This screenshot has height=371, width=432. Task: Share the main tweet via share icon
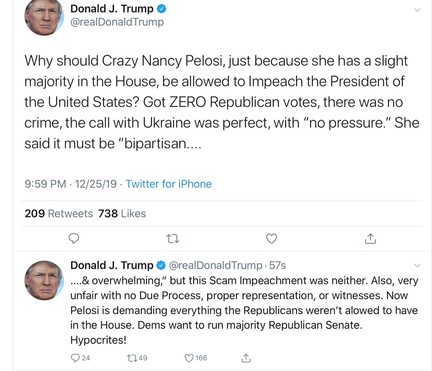(370, 238)
